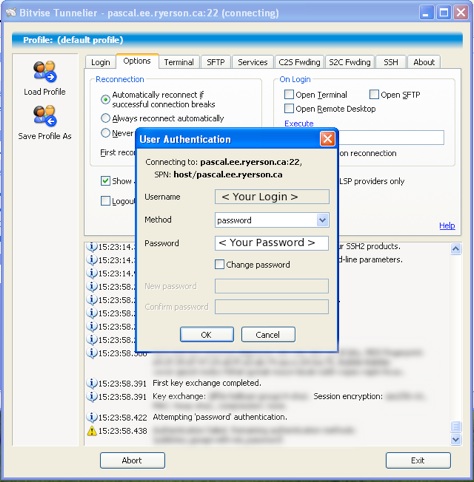Enable the Open Terminal checkbox

289,94
